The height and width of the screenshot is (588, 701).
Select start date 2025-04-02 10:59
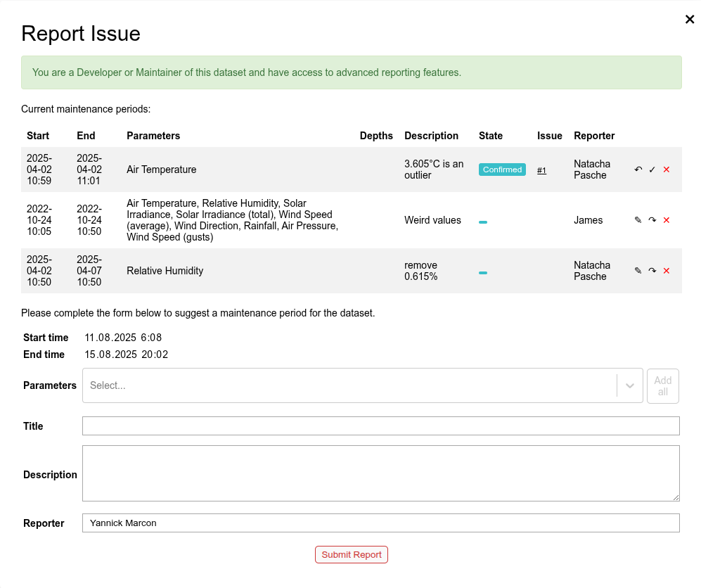(x=39, y=170)
